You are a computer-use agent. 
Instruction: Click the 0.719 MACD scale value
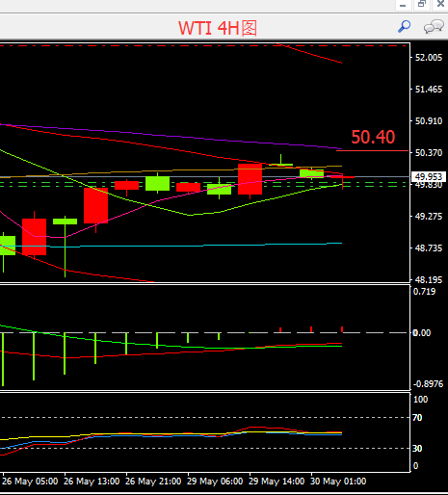coord(424,292)
